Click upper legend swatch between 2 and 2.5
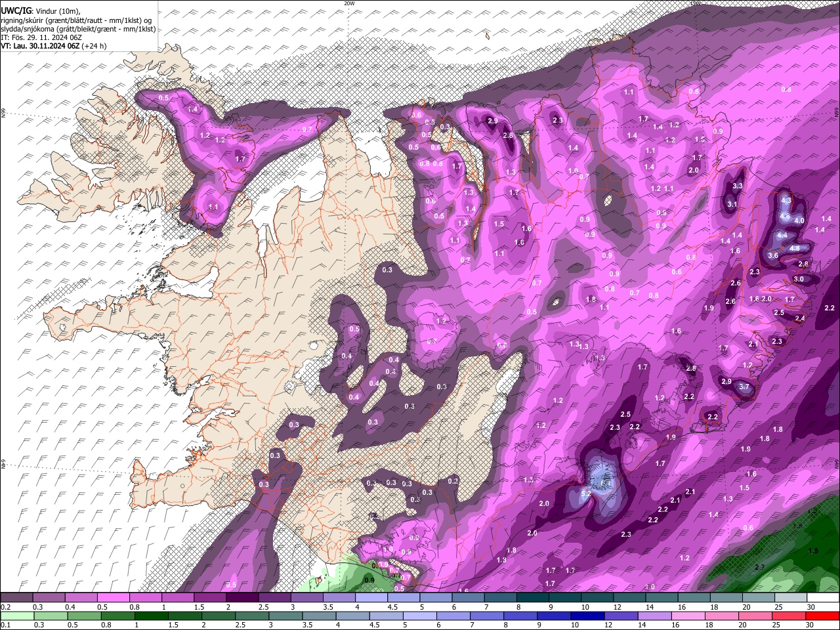Viewport: 840px width, 630px height. [242, 598]
